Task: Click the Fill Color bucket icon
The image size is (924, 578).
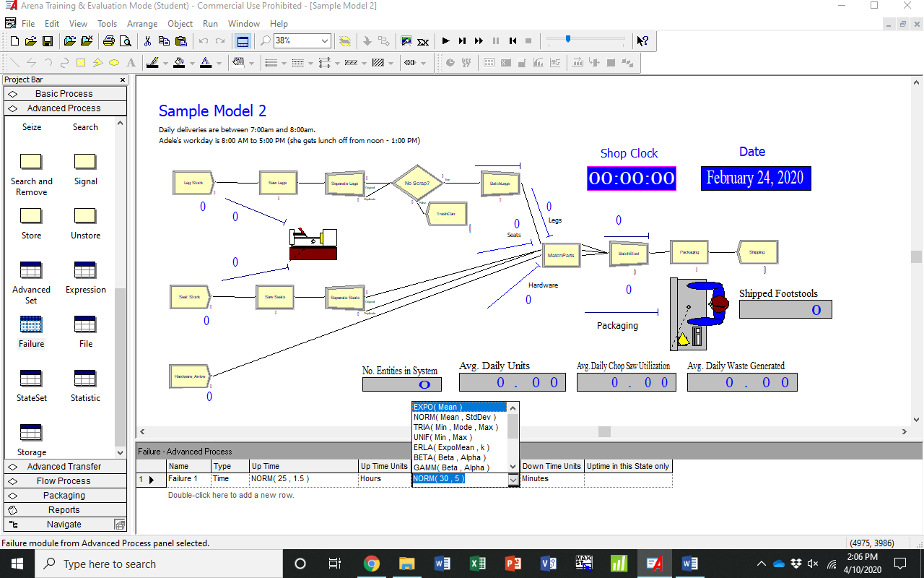Action: pos(179,63)
